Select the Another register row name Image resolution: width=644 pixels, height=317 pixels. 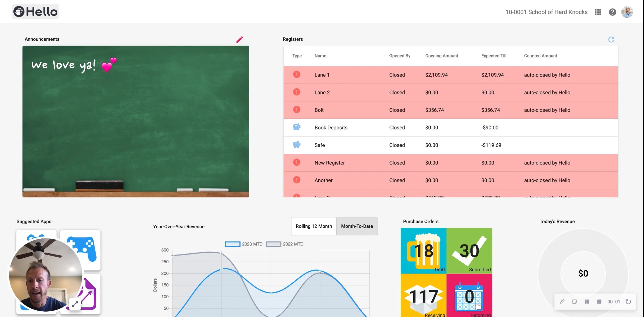coord(323,180)
